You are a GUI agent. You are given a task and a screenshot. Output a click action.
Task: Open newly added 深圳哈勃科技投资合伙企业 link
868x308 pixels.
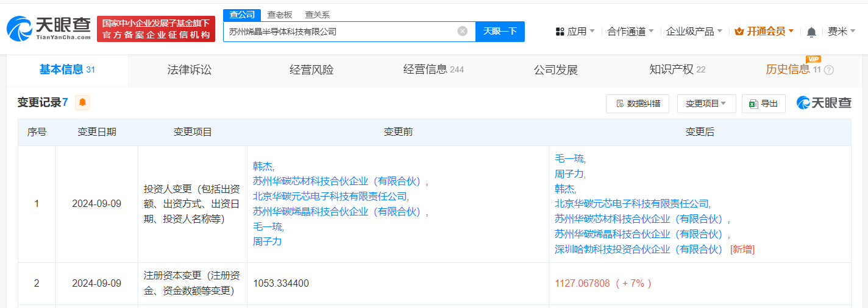click(640, 249)
